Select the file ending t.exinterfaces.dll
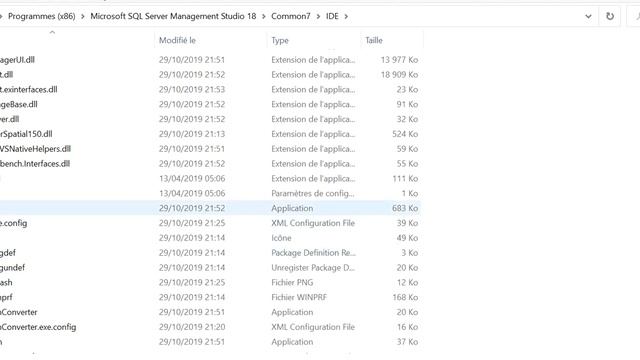The height and width of the screenshot is (360, 640). tap(29, 89)
